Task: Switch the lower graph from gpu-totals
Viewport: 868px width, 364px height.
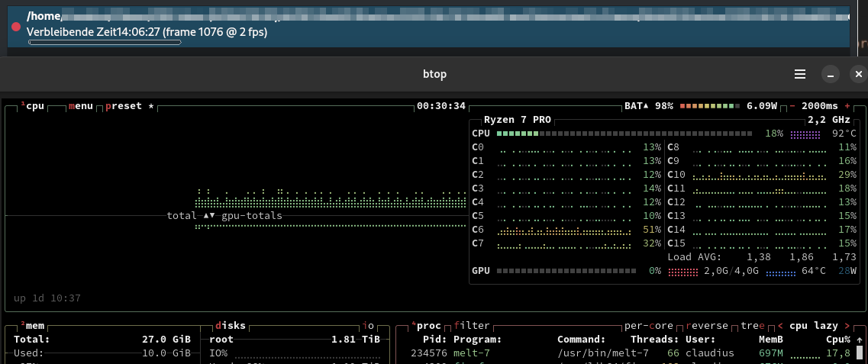Action: point(251,216)
